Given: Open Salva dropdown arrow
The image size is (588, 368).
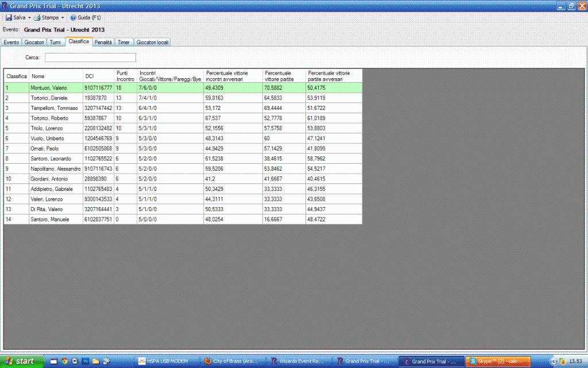Looking at the screenshot, I should (29, 18).
